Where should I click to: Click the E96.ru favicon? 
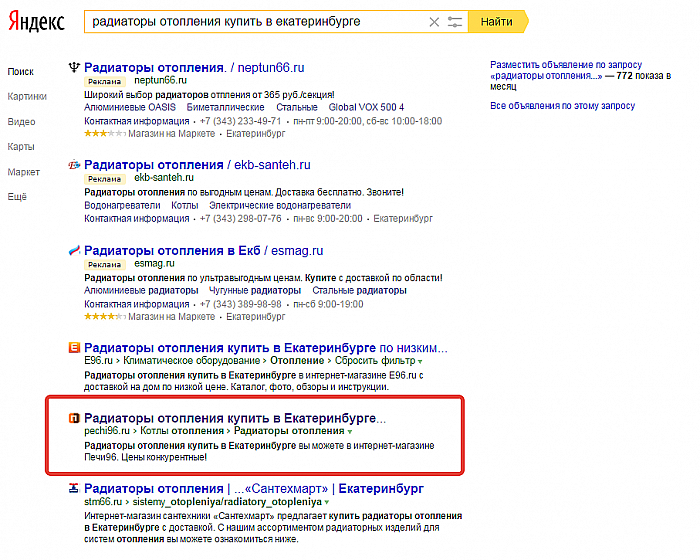(x=74, y=347)
